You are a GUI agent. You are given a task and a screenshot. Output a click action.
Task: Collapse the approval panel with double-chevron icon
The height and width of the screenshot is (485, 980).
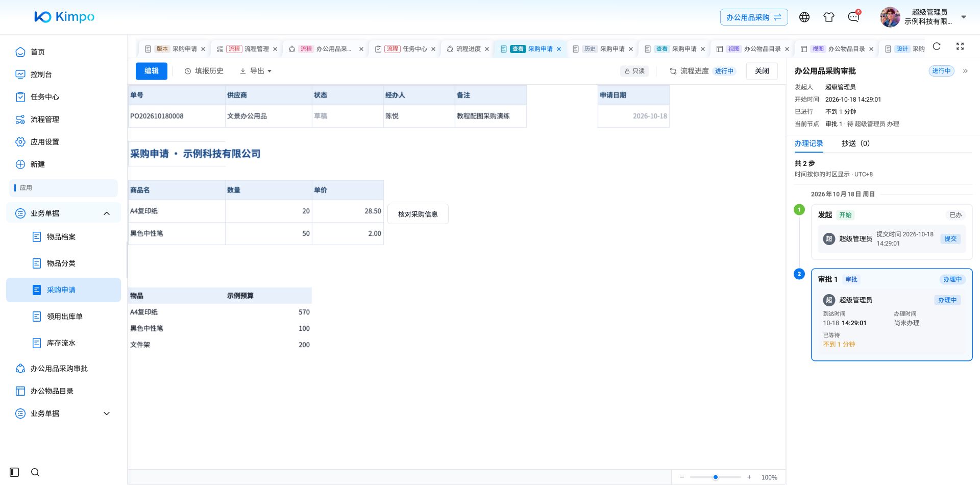coord(965,71)
